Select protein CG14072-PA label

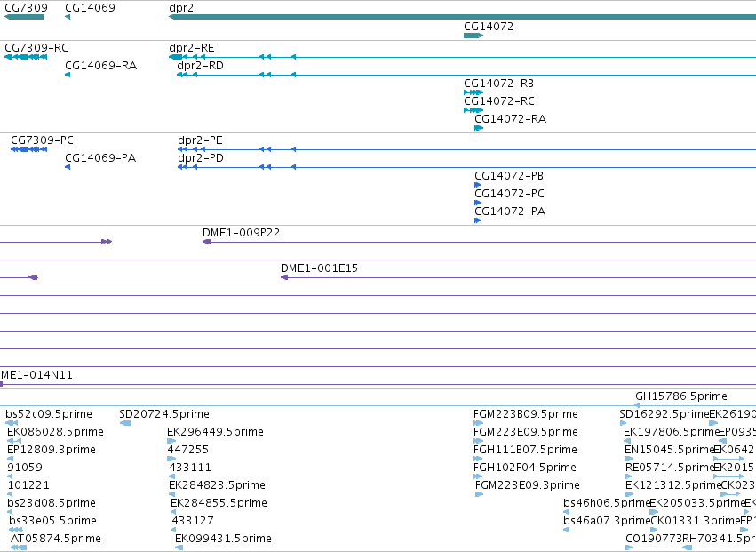click(510, 212)
